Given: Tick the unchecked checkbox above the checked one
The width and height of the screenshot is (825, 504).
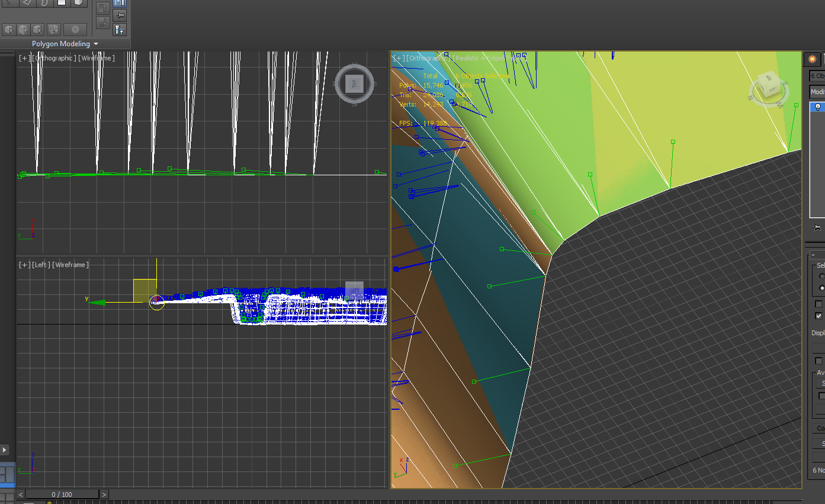Looking at the screenshot, I should [x=819, y=304].
